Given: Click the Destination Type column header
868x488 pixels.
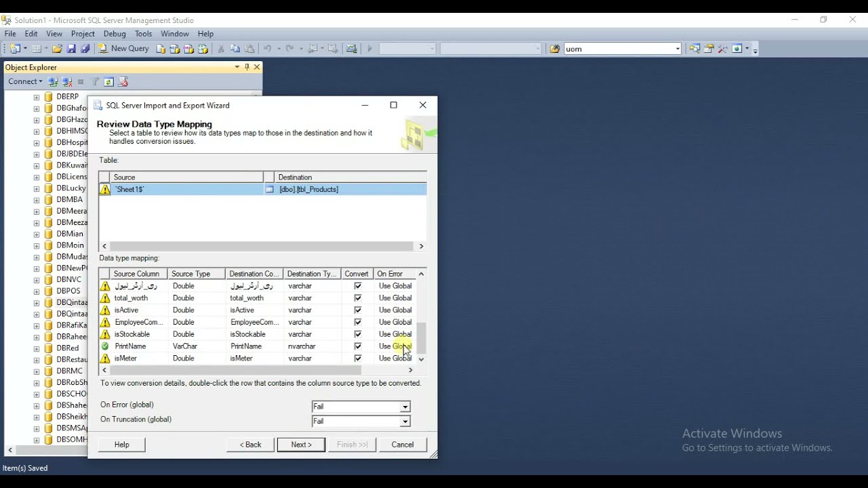Looking at the screenshot, I should coord(311,274).
